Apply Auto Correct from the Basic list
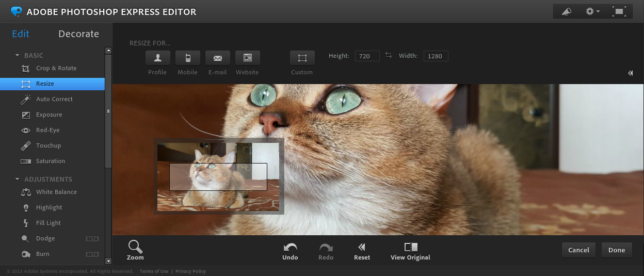Image resolution: width=644 pixels, height=276 pixels. pyautogui.click(x=52, y=99)
